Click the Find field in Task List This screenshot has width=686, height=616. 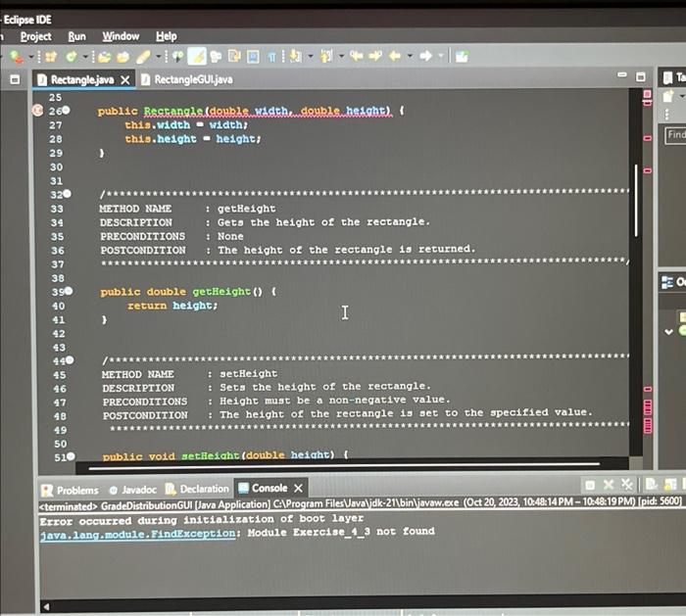[x=675, y=134]
